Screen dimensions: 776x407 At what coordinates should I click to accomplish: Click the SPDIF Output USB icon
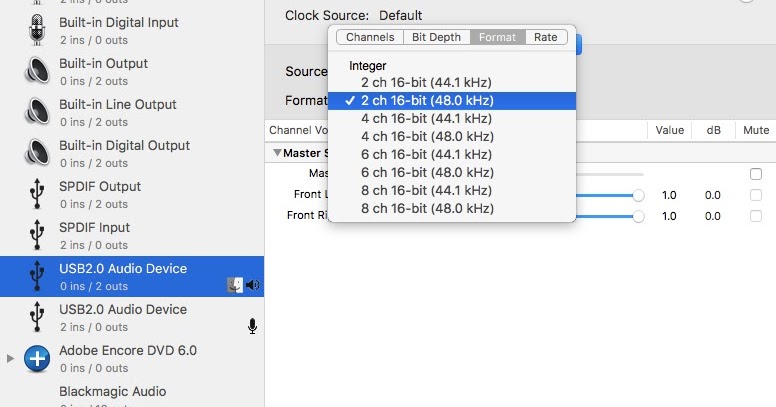coord(37,194)
